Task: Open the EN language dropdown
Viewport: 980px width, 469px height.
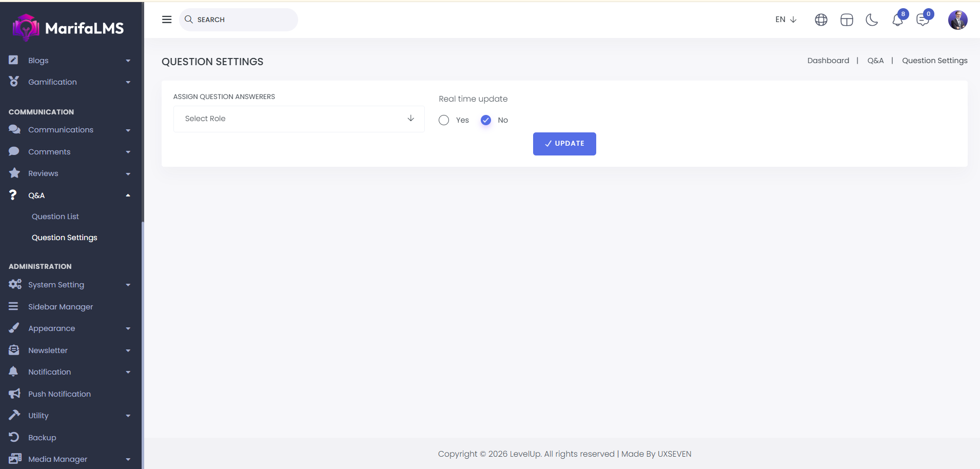Action: [786, 19]
